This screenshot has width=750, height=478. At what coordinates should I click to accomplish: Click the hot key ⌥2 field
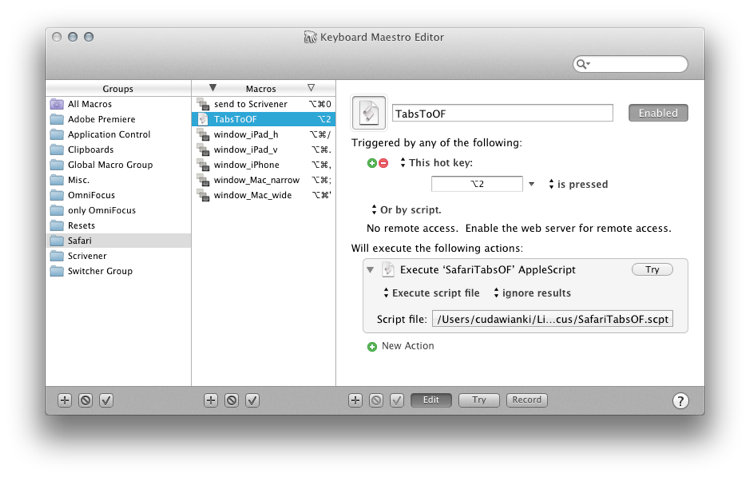(x=477, y=184)
